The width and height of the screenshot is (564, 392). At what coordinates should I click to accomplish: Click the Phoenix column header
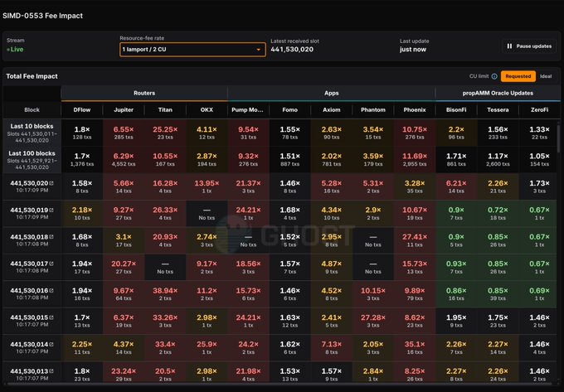tap(415, 110)
